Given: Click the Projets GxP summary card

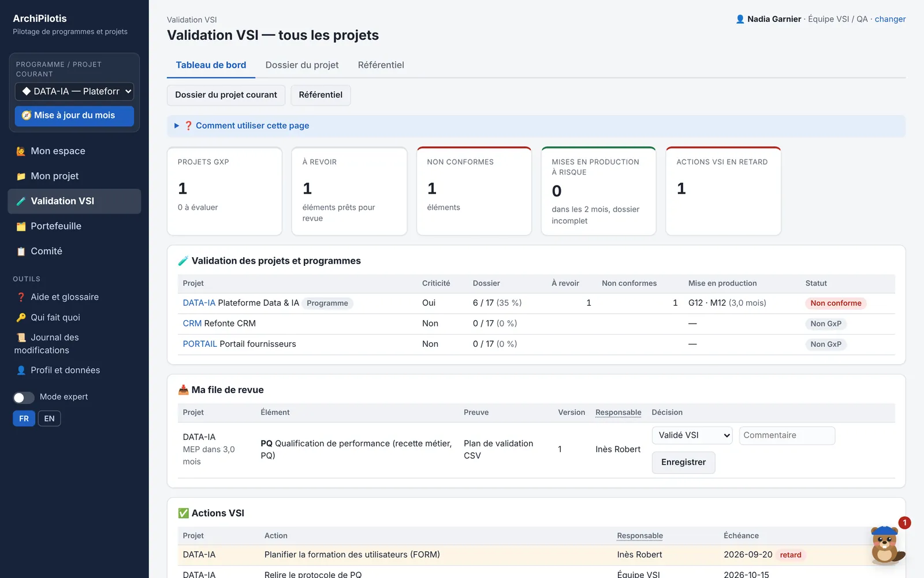Looking at the screenshot, I should pyautogui.click(x=225, y=191).
